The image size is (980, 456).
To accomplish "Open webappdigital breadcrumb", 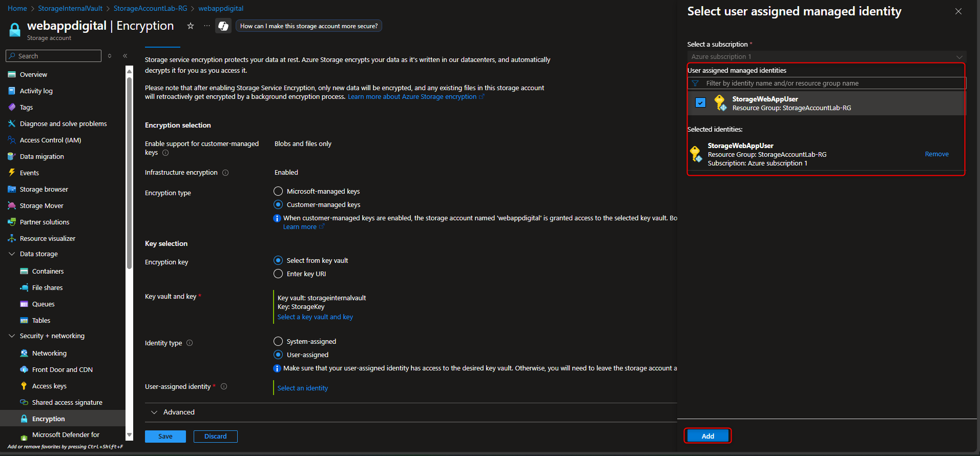I will point(221,8).
